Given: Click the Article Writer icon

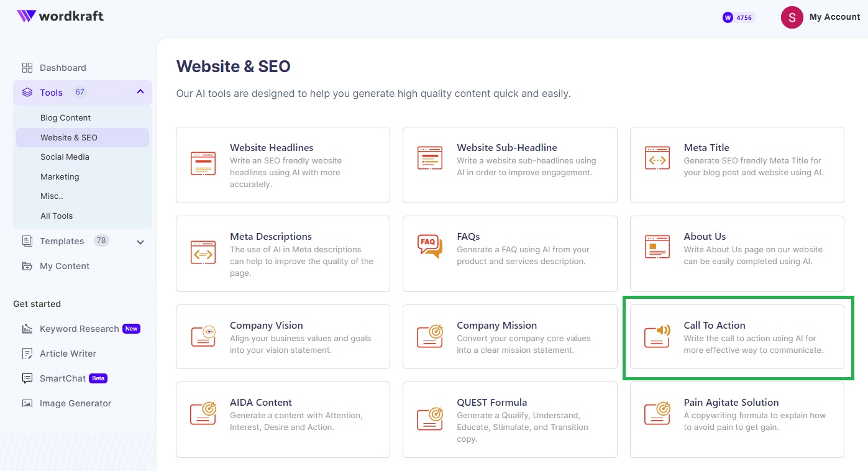Looking at the screenshot, I should 27,354.
